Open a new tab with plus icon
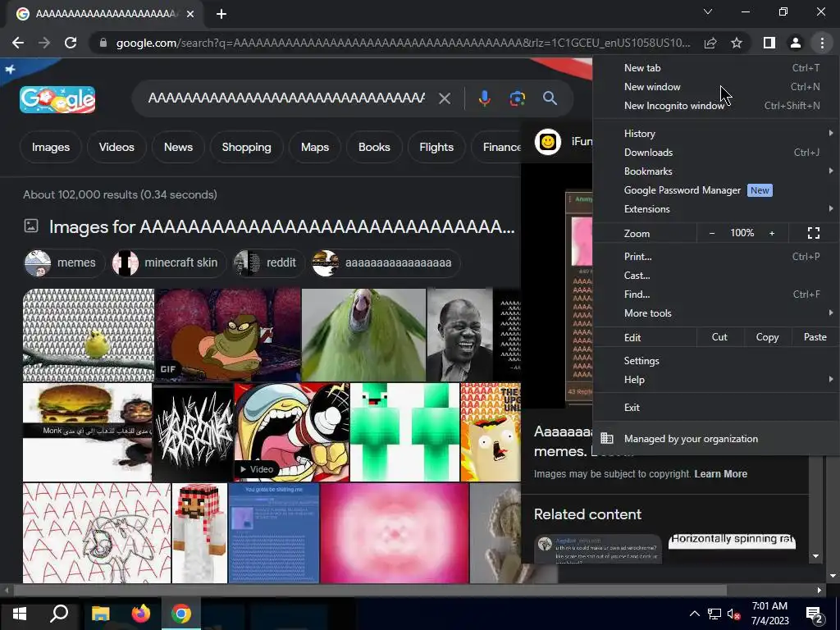This screenshot has height=630, width=840. point(221,14)
